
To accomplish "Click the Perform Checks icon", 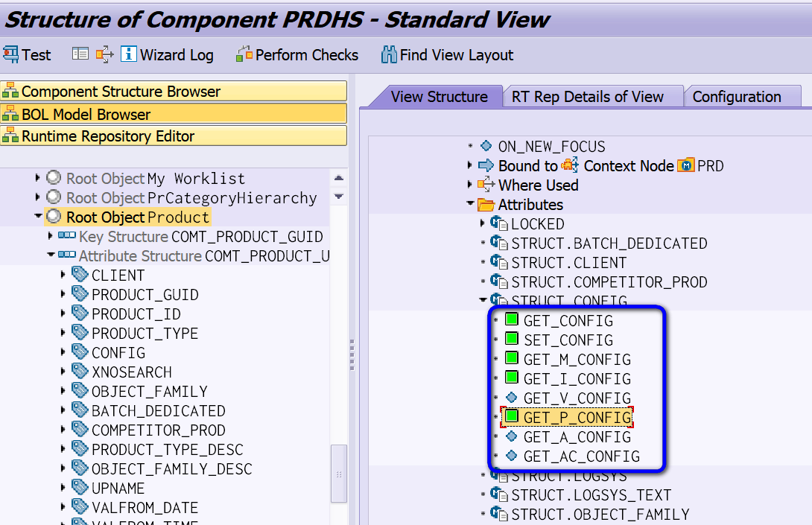I will pos(244,54).
